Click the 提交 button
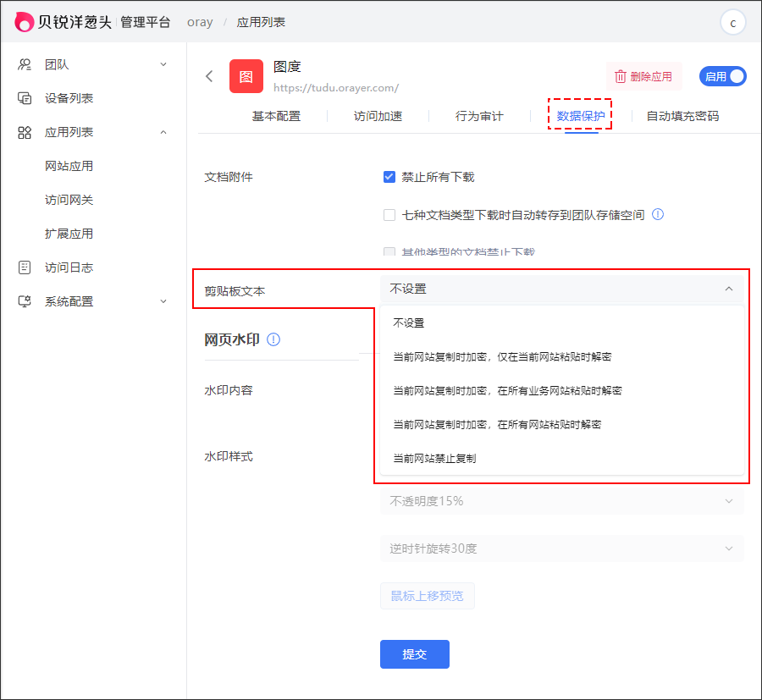762x700 pixels. [414, 654]
